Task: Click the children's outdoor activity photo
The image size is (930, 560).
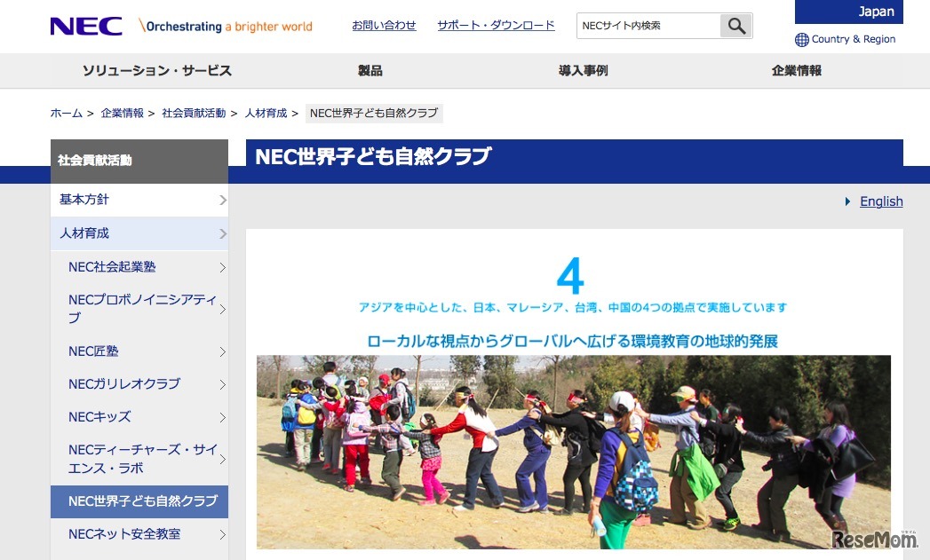Action: click(x=574, y=452)
